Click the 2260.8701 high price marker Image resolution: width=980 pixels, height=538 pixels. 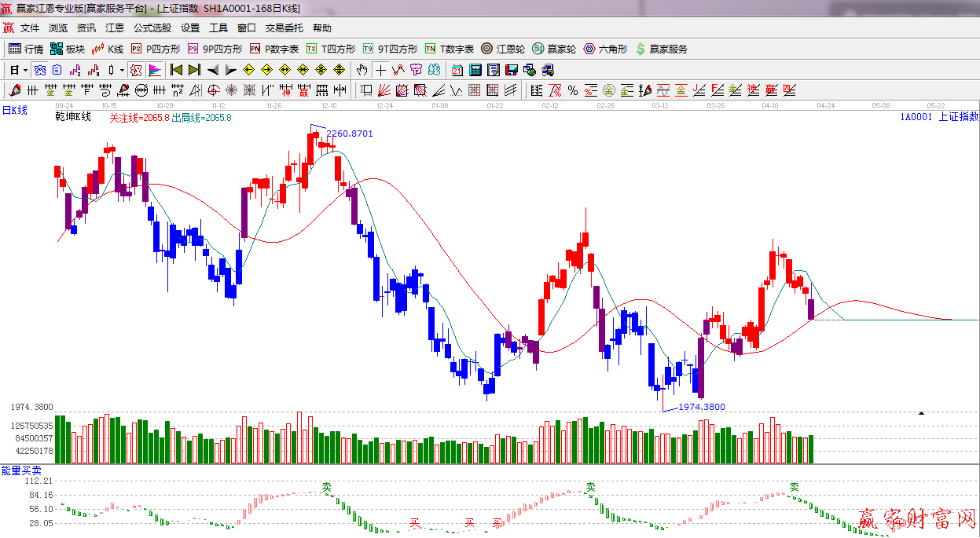[x=350, y=134]
